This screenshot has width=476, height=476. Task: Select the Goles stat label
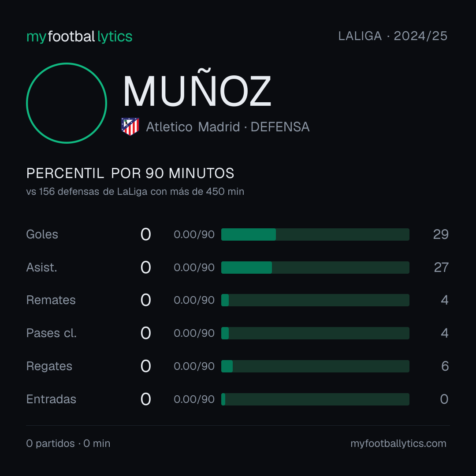[x=42, y=234]
